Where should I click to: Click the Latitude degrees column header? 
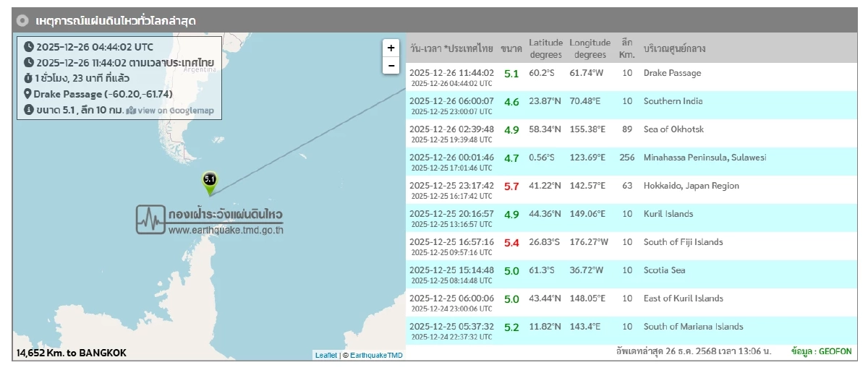point(545,48)
